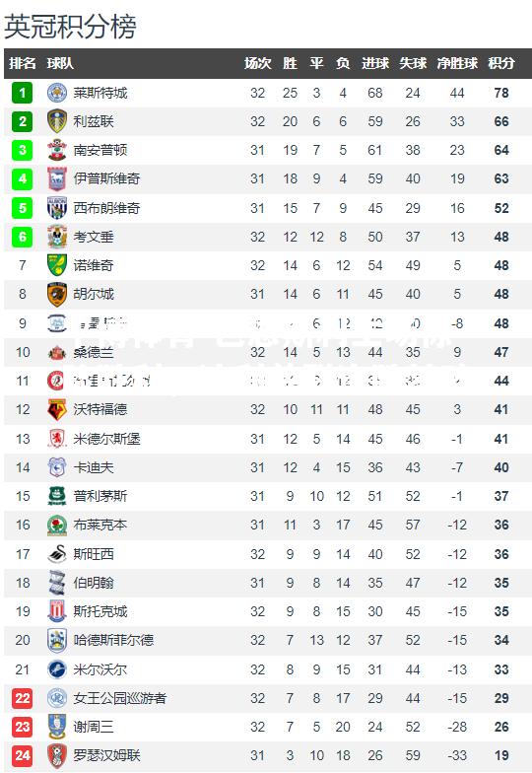
Task: Select the Blackburn Rovers rose badge
Action: point(57,525)
